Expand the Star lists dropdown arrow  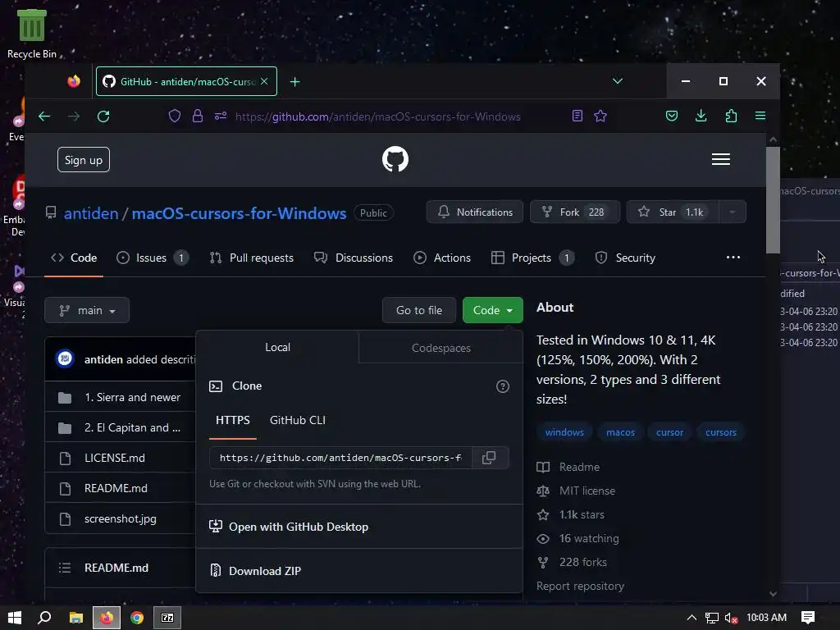pyautogui.click(x=732, y=212)
